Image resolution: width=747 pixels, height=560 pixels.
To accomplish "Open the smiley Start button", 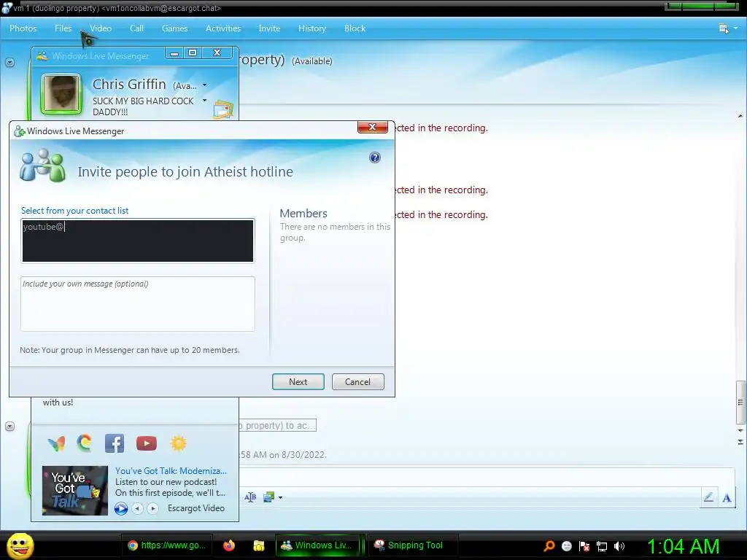I will [x=20, y=545].
